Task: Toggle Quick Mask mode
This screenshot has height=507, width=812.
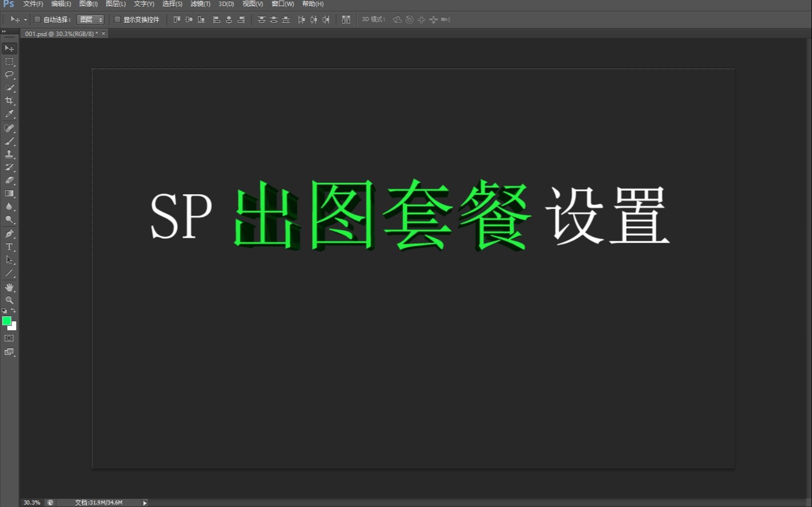Action: 9,338
